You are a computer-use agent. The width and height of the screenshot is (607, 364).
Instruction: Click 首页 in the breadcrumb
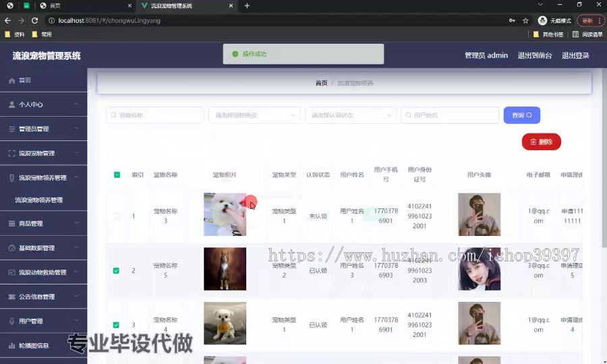pyautogui.click(x=321, y=83)
